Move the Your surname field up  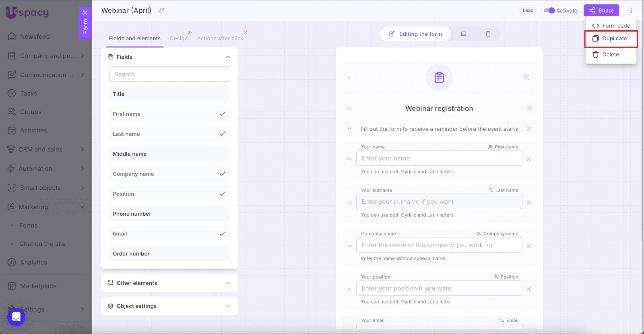[x=349, y=203]
